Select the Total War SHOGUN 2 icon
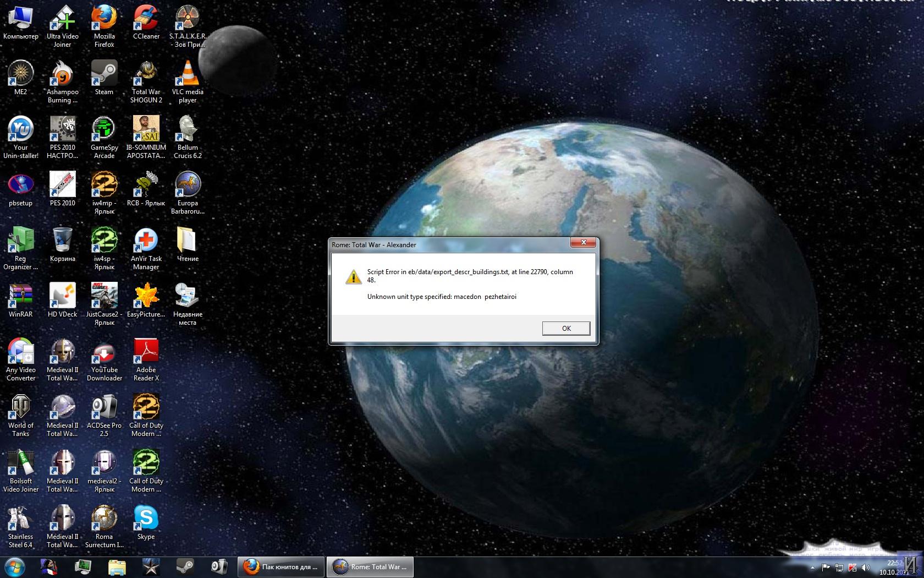The width and height of the screenshot is (924, 578). coord(146,81)
